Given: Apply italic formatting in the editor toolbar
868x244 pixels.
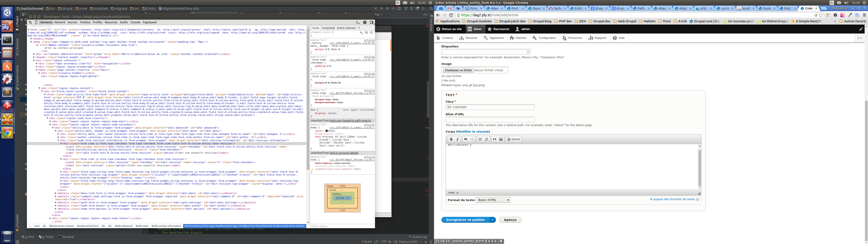Looking at the screenshot, I should 457,139.
